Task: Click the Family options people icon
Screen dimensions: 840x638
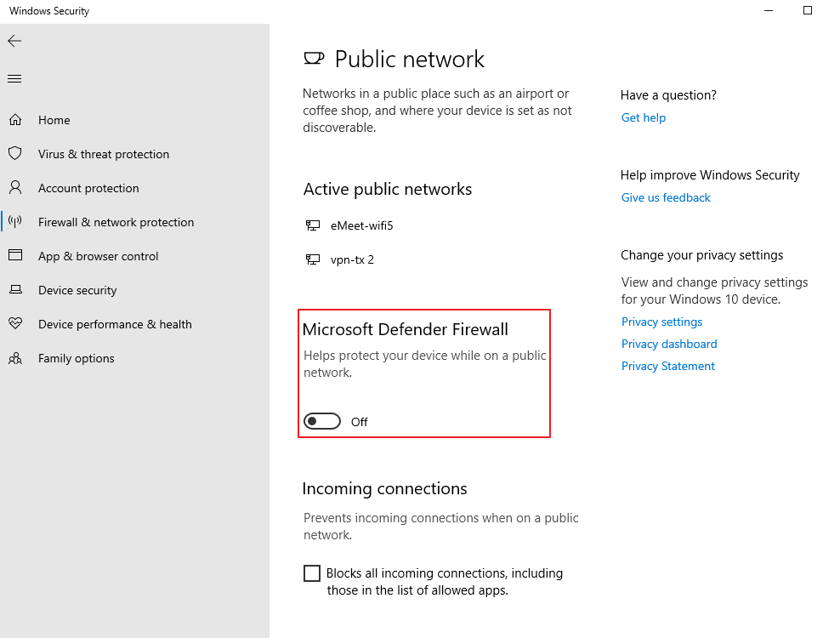Action: 15,358
